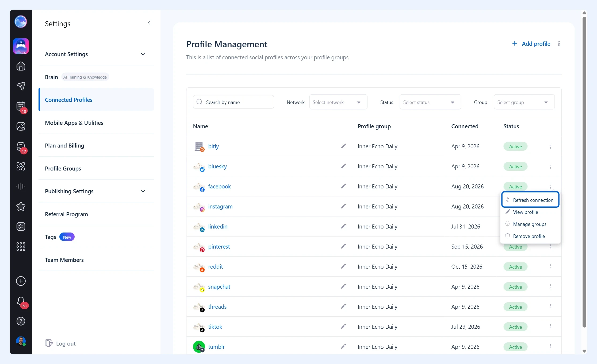Click Log out
Screen dimensions: 597x364
click(x=60, y=343)
